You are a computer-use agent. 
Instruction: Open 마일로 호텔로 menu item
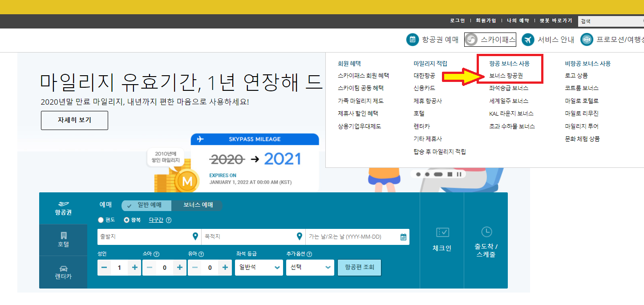[x=582, y=101]
